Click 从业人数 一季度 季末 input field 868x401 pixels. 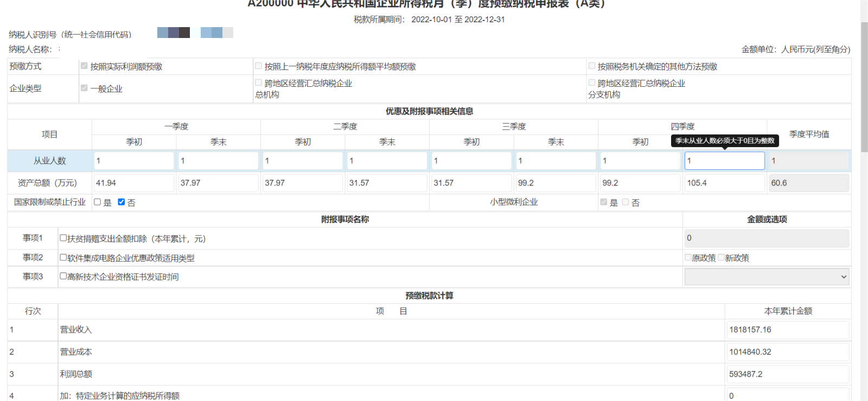tap(218, 161)
